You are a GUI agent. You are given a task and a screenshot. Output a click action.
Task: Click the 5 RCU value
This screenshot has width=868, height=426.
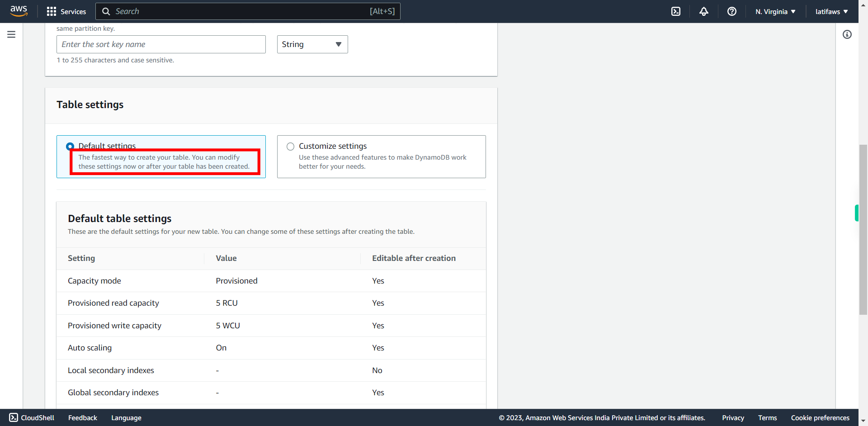point(226,303)
